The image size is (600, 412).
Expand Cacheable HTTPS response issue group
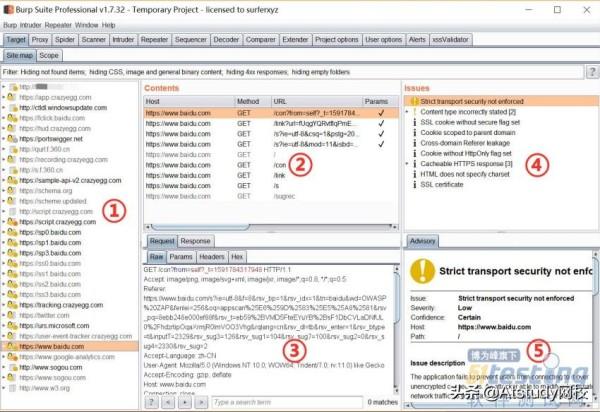tap(407, 164)
